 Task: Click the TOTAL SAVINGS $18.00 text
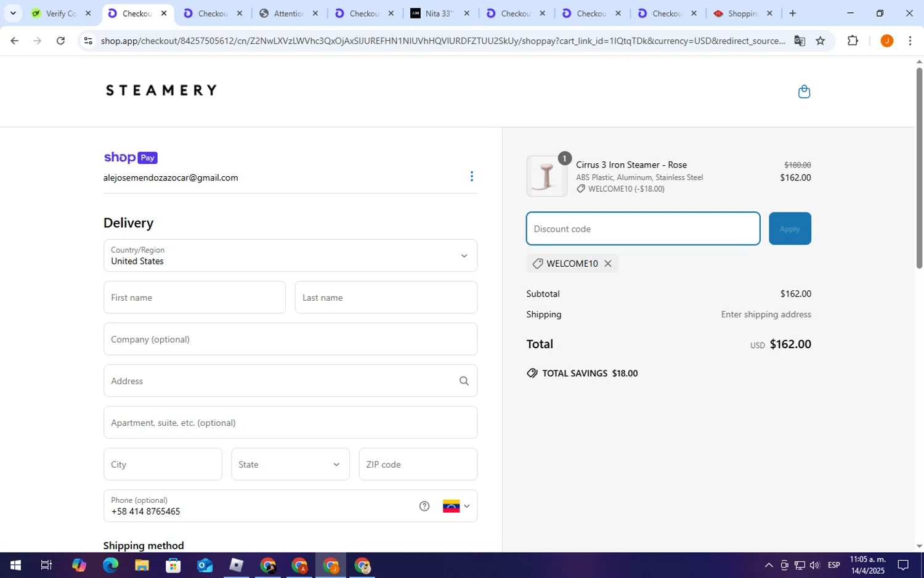pos(590,373)
